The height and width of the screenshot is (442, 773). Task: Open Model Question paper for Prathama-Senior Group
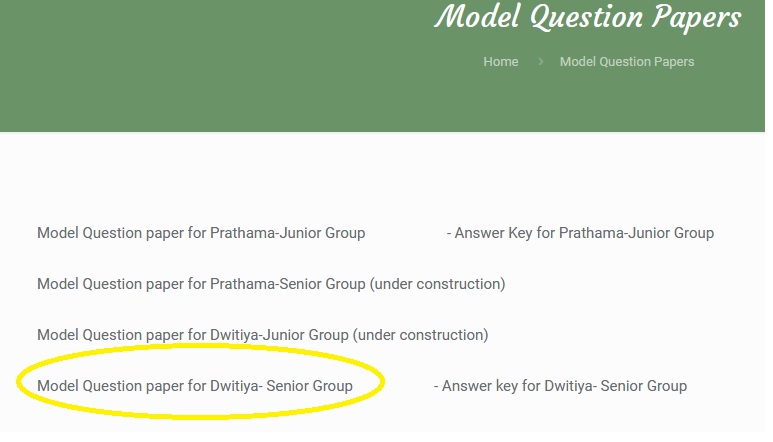(202, 284)
